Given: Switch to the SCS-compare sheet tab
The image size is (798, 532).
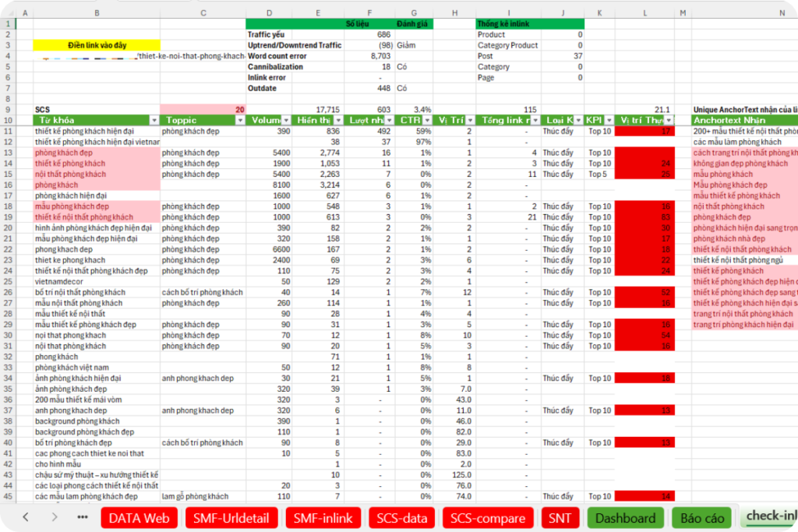Looking at the screenshot, I should pyautogui.click(x=488, y=518).
